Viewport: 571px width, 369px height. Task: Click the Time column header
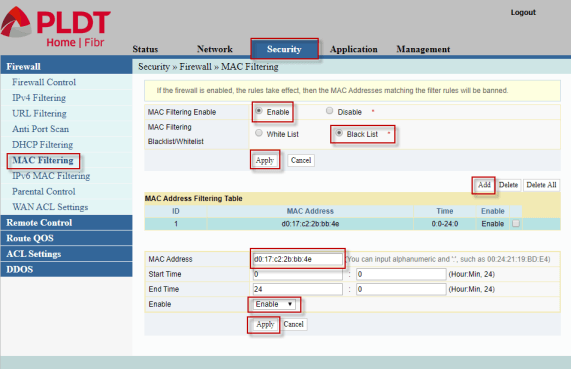445,211
